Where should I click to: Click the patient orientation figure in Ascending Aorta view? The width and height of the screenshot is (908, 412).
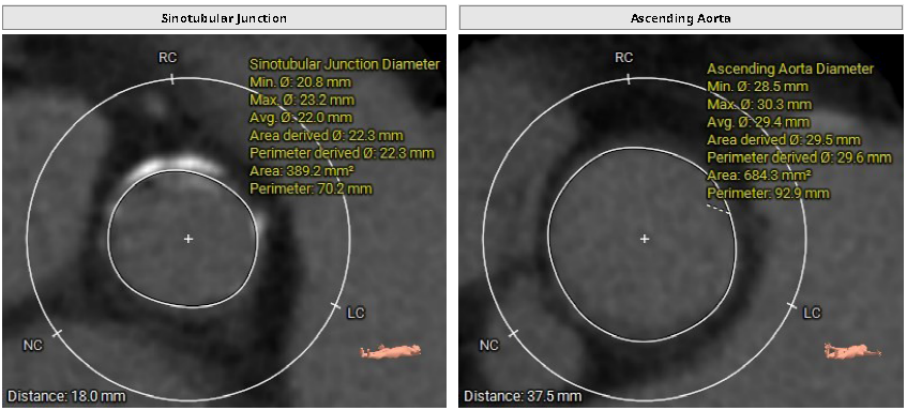coord(852,349)
